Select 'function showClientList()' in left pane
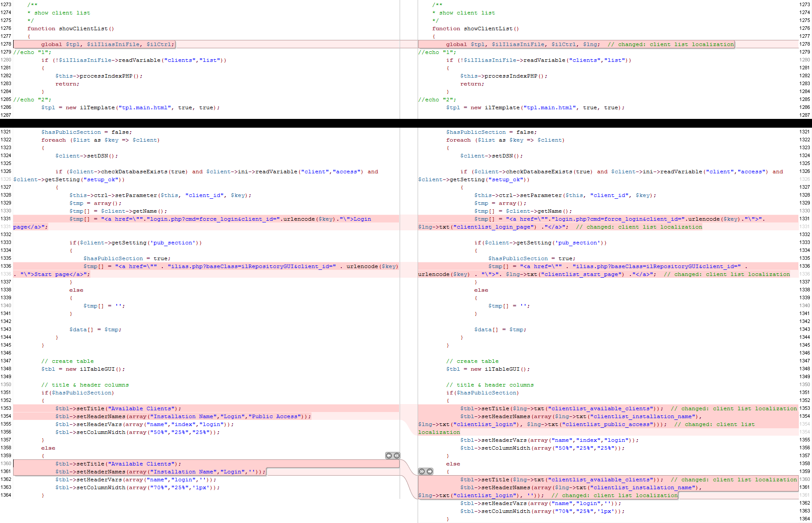812x523 pixels. (71, 29)
